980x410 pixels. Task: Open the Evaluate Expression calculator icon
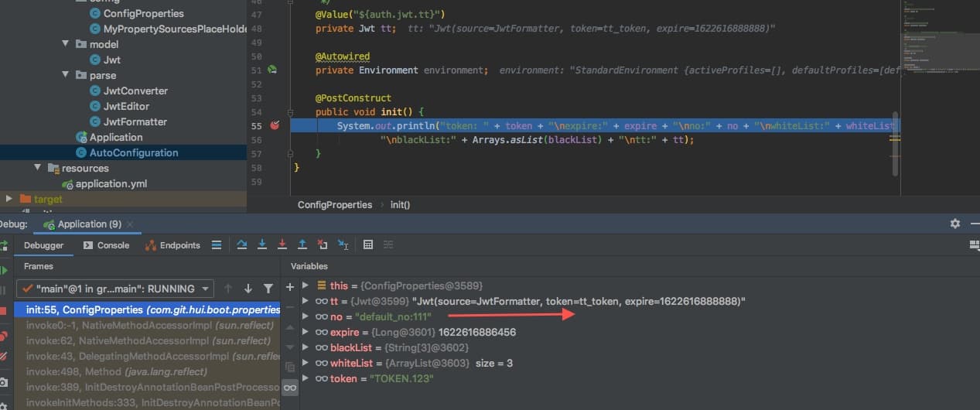368,245
